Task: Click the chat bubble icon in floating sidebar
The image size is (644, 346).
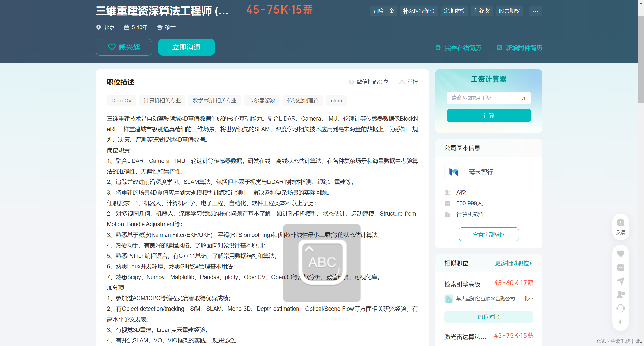Action: click(620, 267)
